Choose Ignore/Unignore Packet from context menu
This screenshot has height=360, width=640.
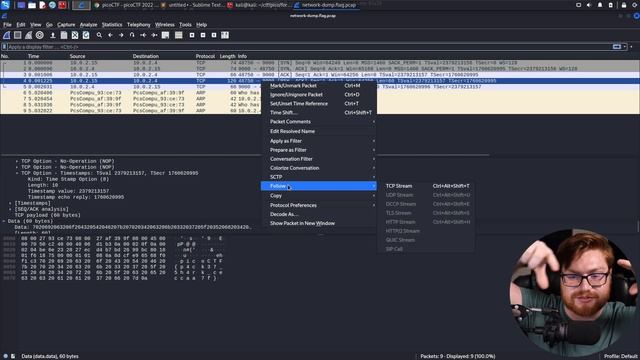pyautogui.click(x=318, y=95)
